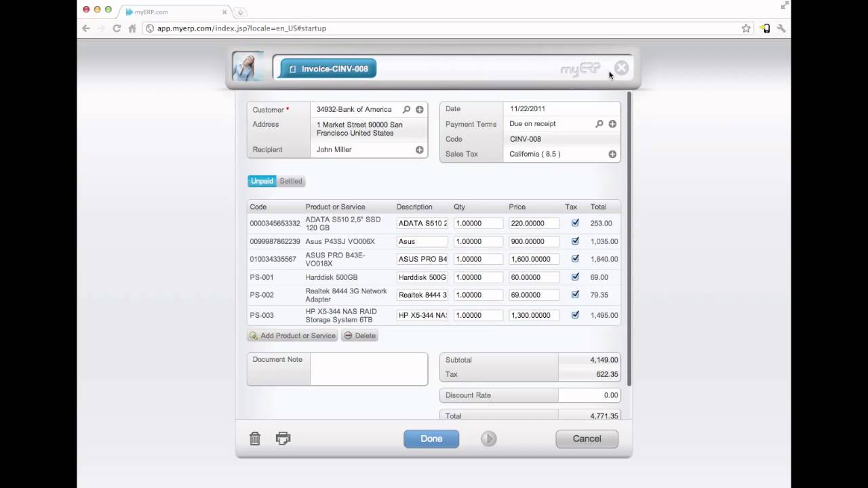Add payment terms with plus icon

(x=612, y=124)
